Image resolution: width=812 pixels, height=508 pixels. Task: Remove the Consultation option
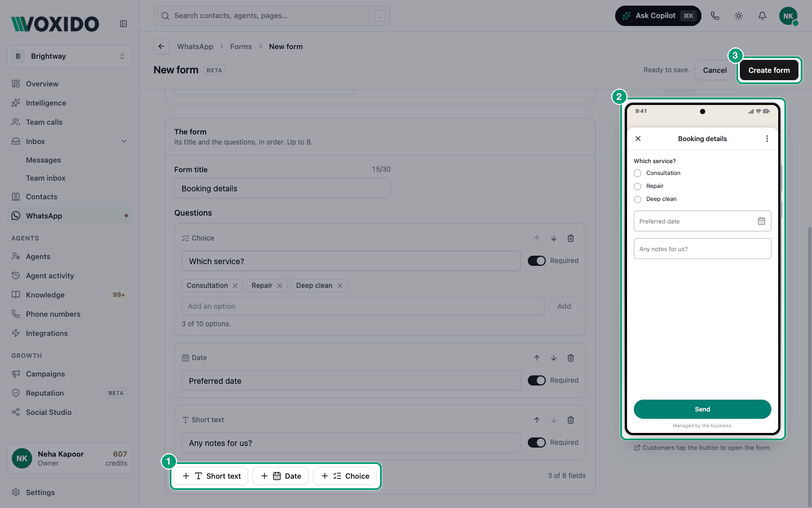click(x=235, y=286)
